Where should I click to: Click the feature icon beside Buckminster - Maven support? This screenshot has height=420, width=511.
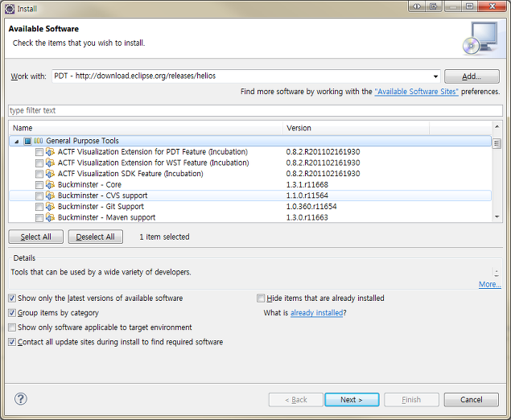click(50, 217)
